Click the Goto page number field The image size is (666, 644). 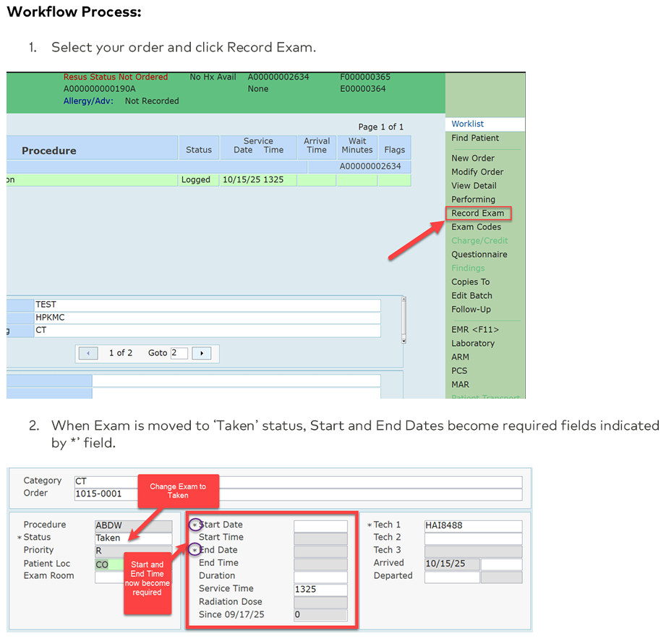179,353
